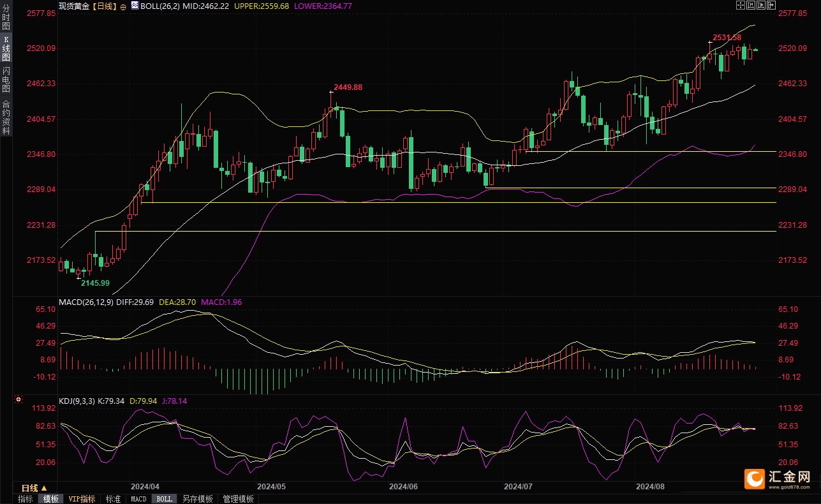Click the DEA:28.70 value
This screenshot has height=504, width=821.
178,302
